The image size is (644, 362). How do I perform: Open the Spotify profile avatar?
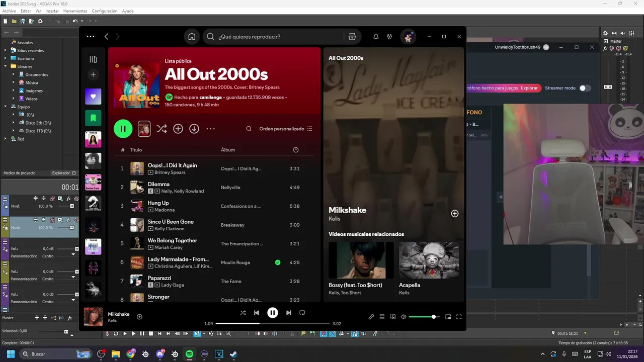(408, 37)
